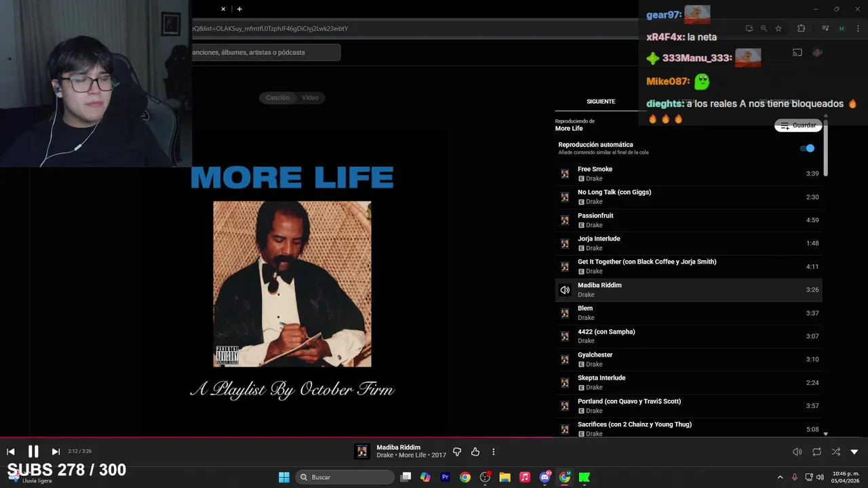This screenshot has height=488, width=868.
Task: Open more actions menu for current song
Action: click(494, 451)
